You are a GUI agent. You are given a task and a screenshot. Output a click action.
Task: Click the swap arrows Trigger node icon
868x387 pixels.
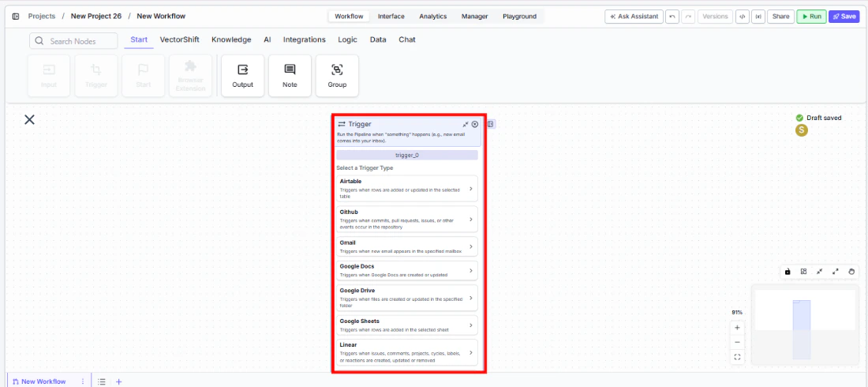pos(342,124)
